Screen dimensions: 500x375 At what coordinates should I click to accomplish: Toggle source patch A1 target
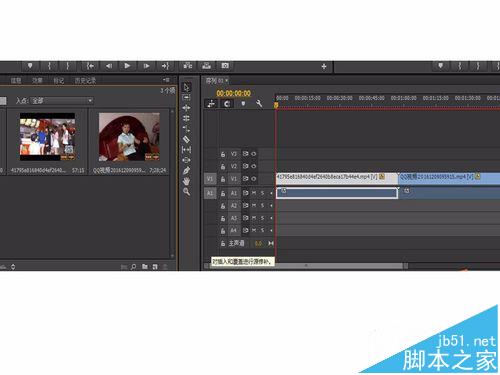click(210, 193)
